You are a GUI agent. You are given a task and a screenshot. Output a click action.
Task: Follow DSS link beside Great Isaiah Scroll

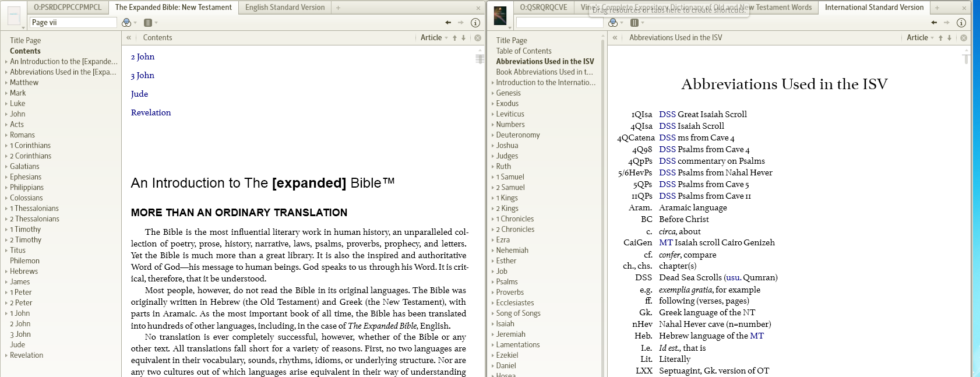coord(667,114)
